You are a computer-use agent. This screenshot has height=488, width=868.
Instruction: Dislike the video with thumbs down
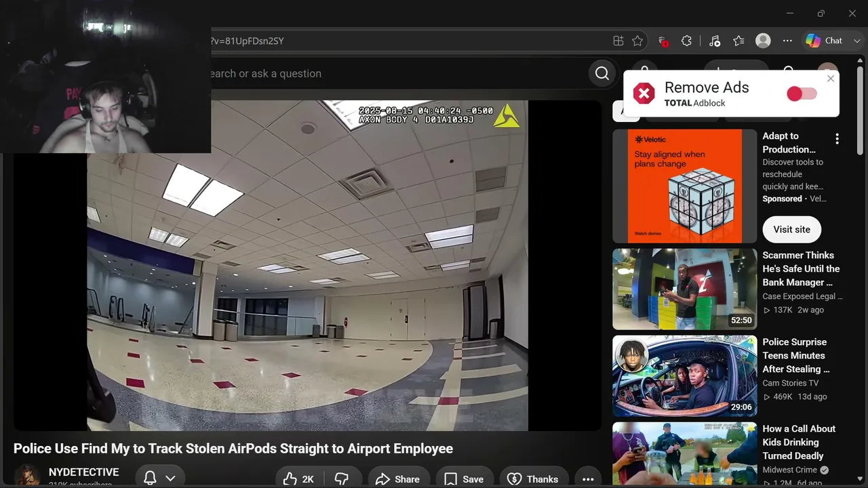[x=342, y=479]
